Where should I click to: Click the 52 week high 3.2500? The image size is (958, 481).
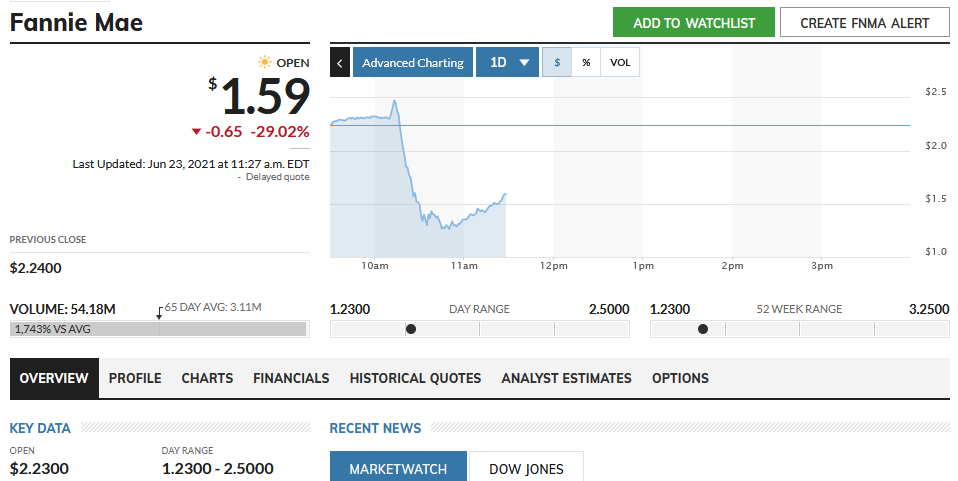pyautogui.click(x=929, y=309)
